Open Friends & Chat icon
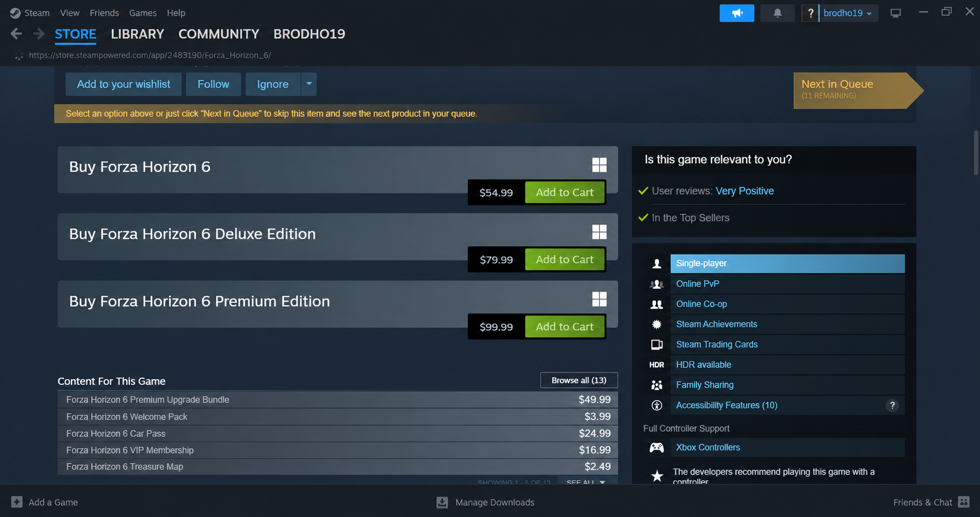980x517 pixels. [964, 502]
